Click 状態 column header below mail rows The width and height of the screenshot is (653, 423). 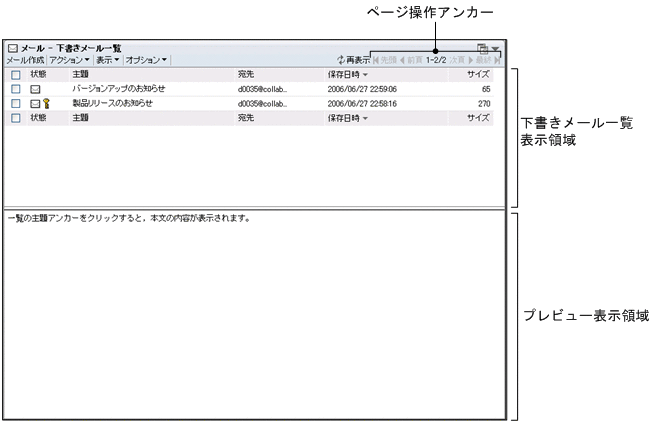(x=38, y=118)
